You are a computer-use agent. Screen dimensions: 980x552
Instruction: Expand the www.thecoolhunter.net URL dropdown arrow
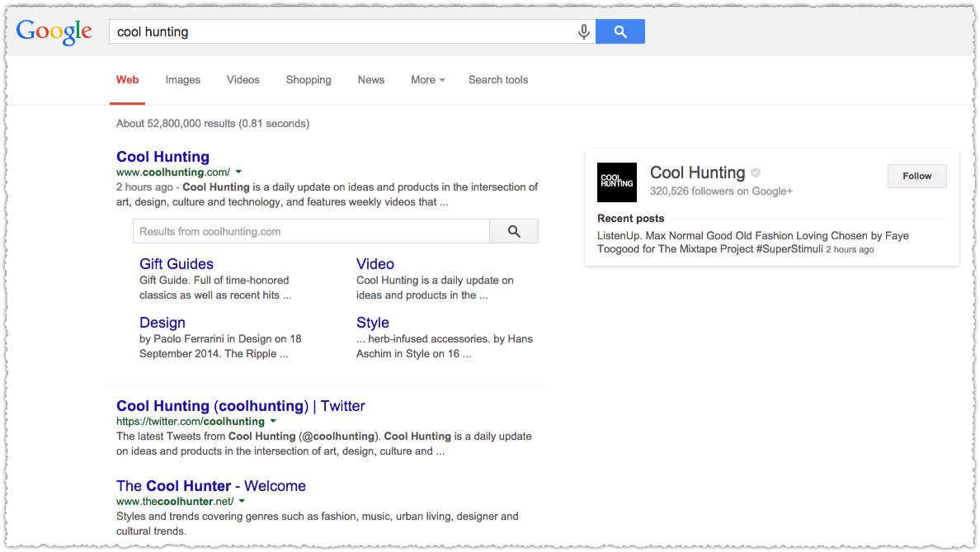click(x=242, y=502)
